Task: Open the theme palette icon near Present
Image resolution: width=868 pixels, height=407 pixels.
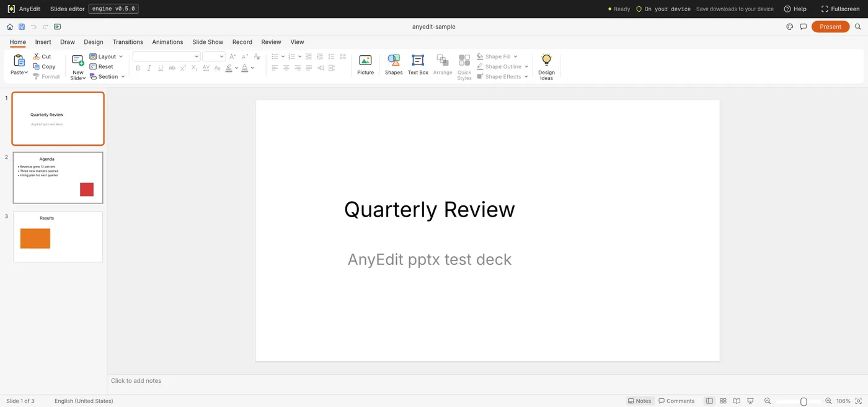Action: pyautogui.click(x=789, y=27)
